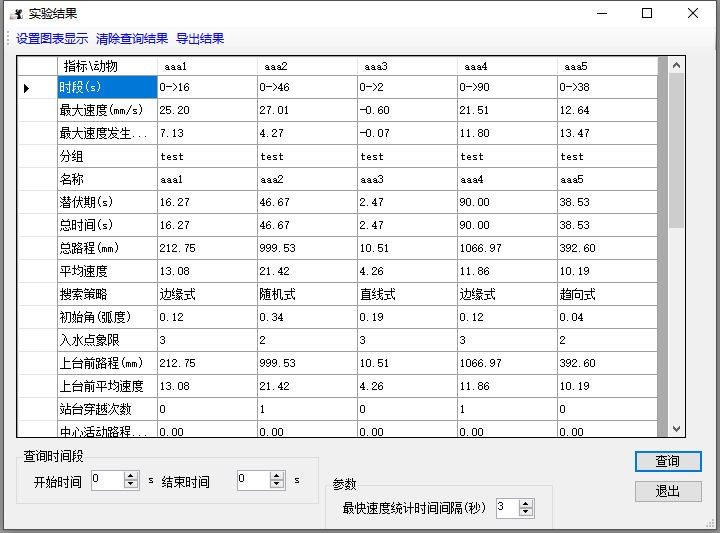Select the 平均速度 row label

pos(107,271)
